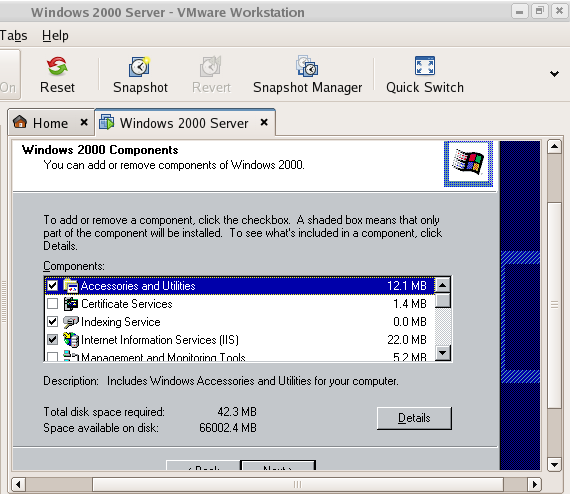Viewport: 570px width, 494px height.
Task: Click the 12.1 MB size value
Action: pos(406,286)
